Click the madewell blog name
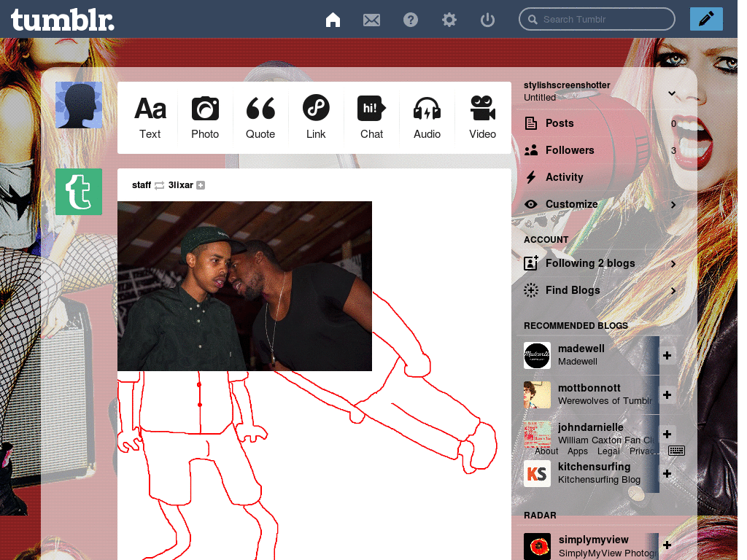This screenshot has width=747, height=560. pos(581,349)
